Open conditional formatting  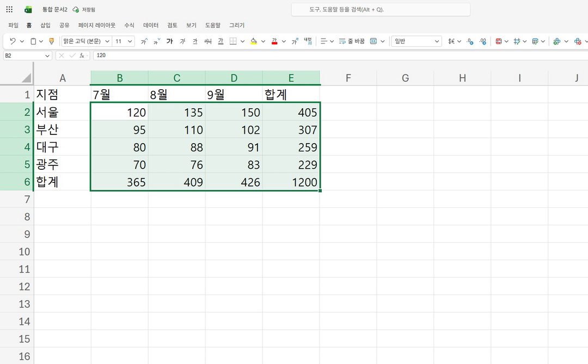(x=499, y=41)
